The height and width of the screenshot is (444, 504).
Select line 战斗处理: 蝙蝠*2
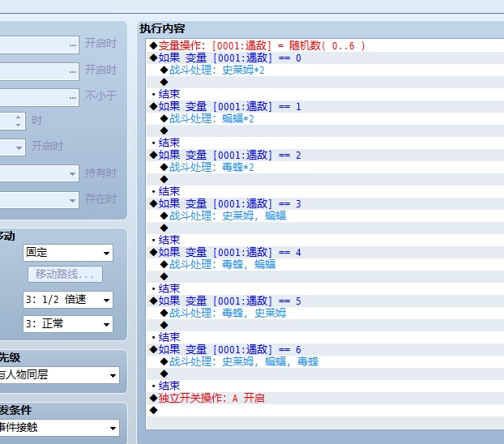[x=325, y=118]
